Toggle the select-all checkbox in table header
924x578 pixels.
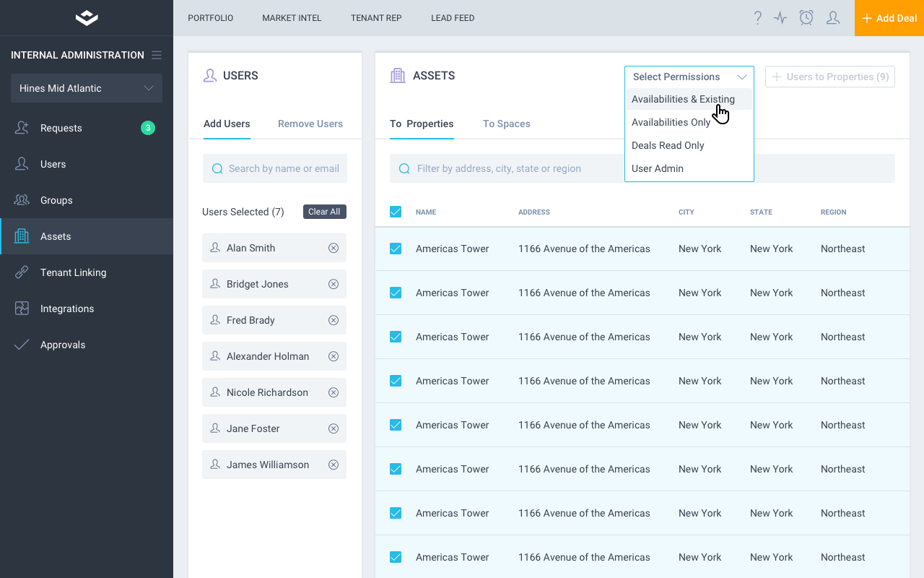coord(396,212)
